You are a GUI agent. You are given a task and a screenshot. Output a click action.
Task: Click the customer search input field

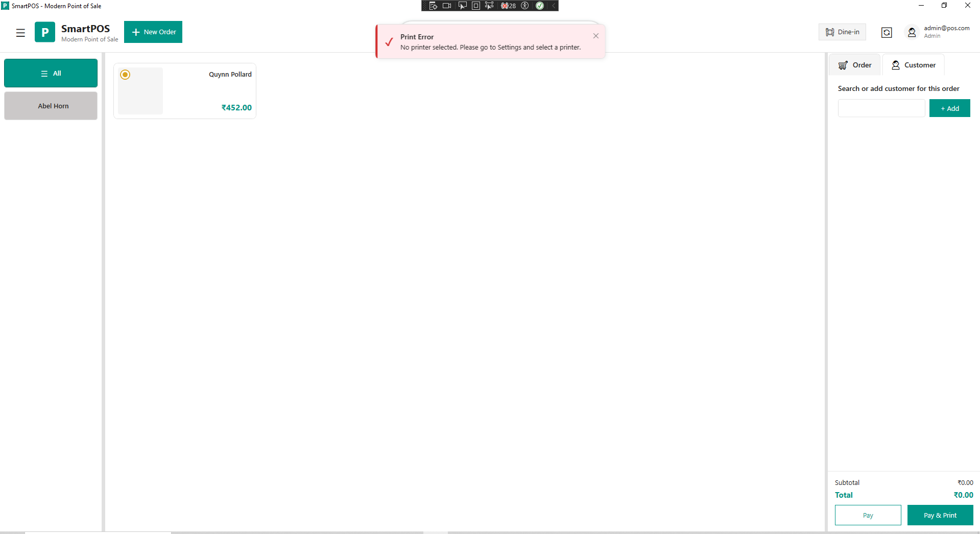pyautogui.click(x=881, y=108)
